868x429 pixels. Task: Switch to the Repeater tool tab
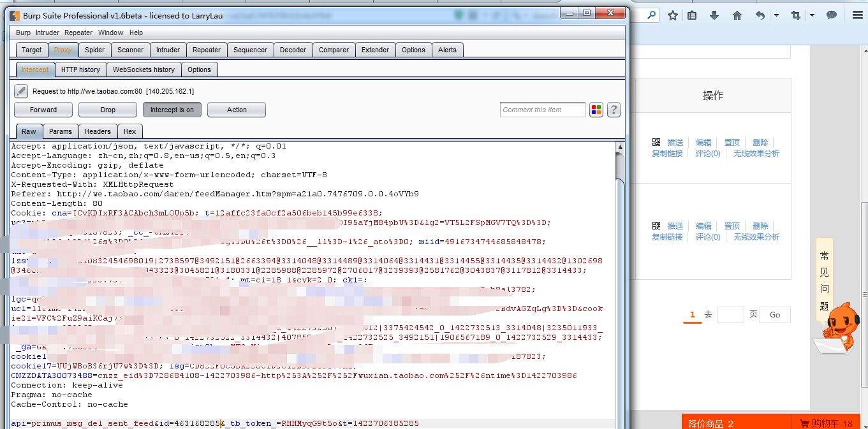(x=207, y=50)
